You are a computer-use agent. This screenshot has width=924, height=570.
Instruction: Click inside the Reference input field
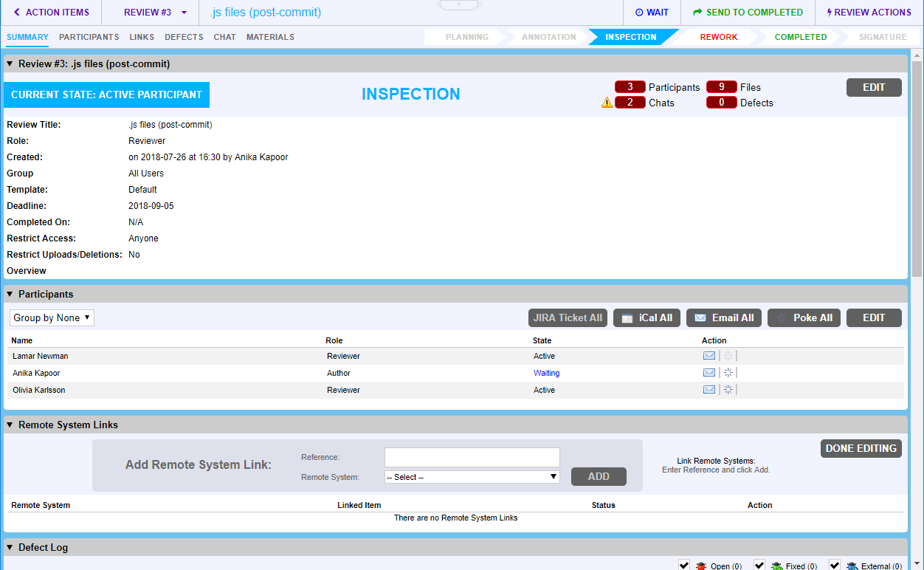tap(472, 457)
